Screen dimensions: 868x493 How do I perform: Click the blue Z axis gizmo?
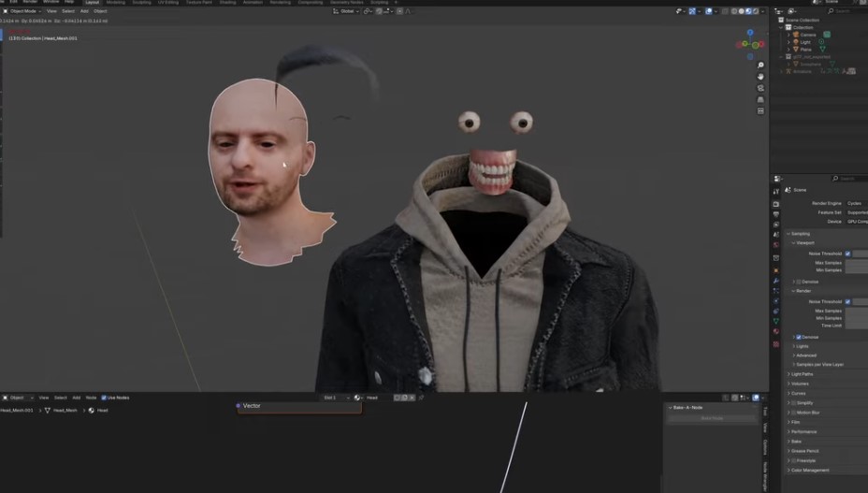[750, 35]
